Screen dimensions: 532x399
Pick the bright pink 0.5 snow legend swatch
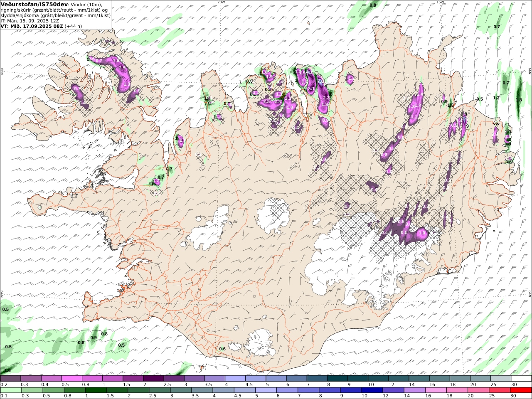(x=71, y=379)
